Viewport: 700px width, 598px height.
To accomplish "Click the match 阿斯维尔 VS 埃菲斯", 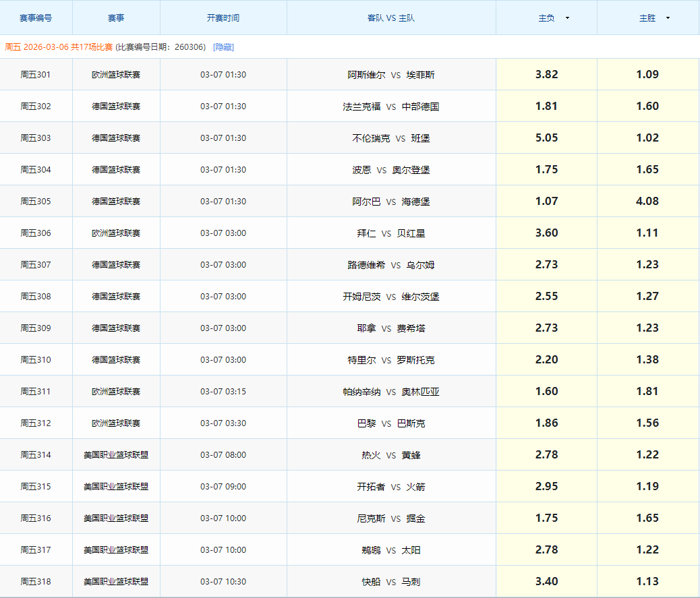I will pos(391,75).
